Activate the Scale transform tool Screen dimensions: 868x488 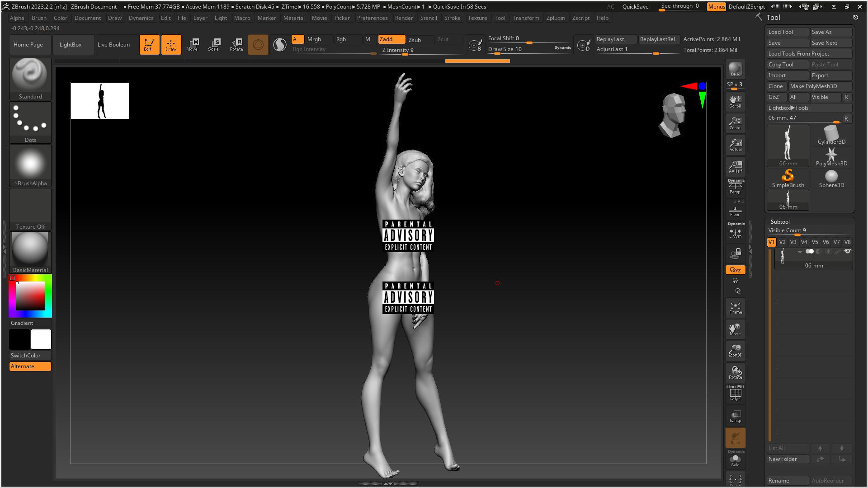click(214, 44)
